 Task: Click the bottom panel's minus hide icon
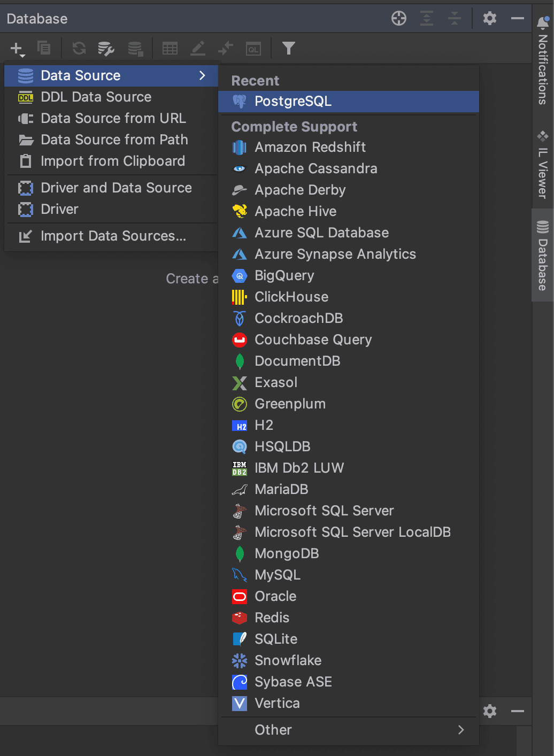pyautogui.click(x=518, y=711)
